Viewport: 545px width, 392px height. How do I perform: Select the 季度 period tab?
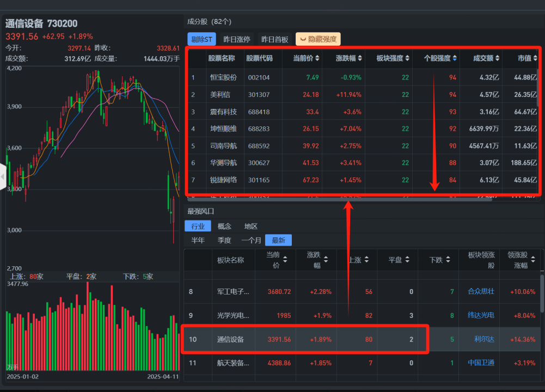(x=224, y=240)
